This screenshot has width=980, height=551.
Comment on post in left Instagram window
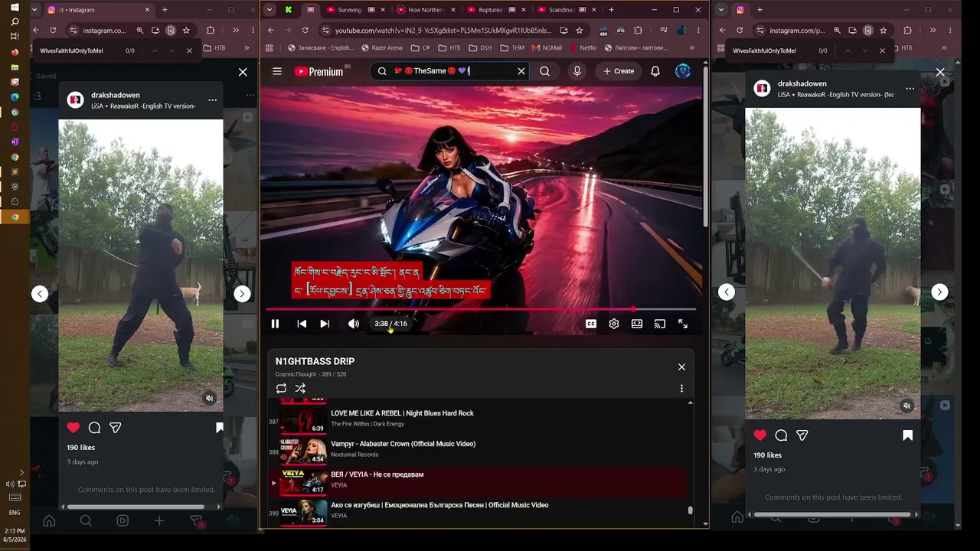coord(94,428)
